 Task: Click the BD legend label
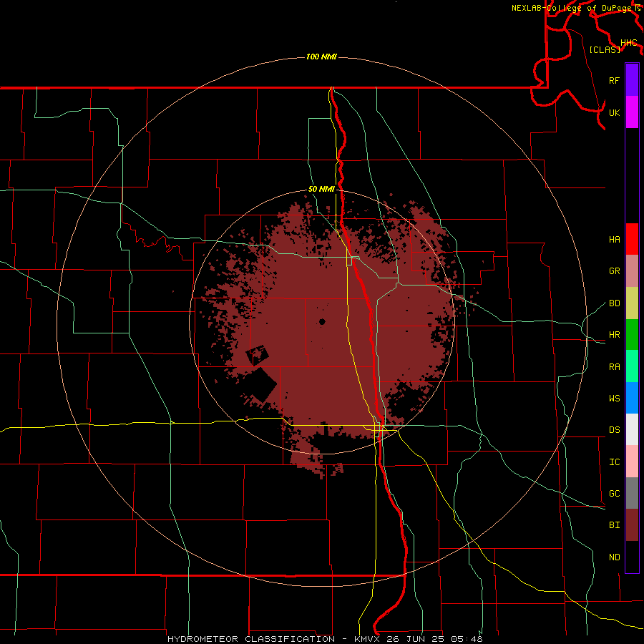[x=614, y=303]
